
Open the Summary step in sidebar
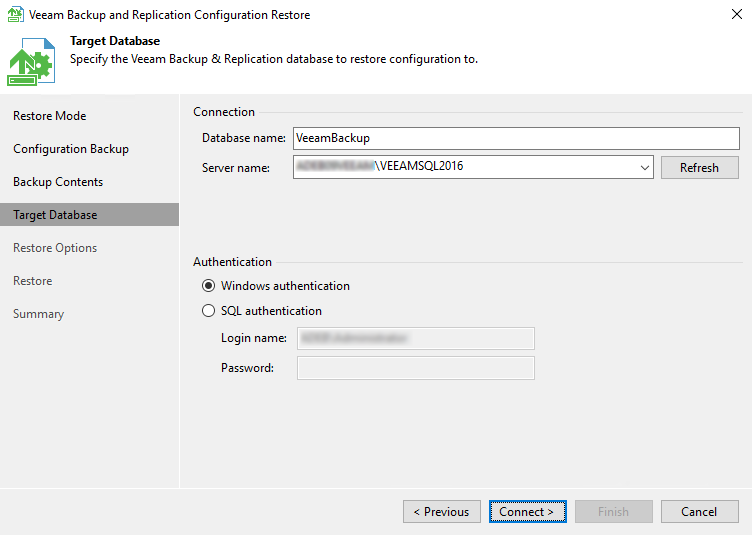[x=38, y=314]
